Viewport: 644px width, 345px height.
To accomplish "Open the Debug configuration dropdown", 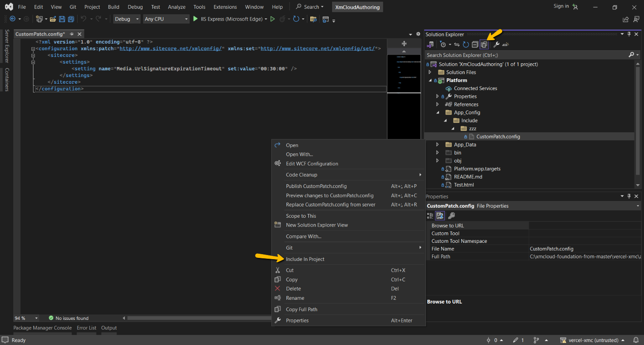I will point(126,19).
